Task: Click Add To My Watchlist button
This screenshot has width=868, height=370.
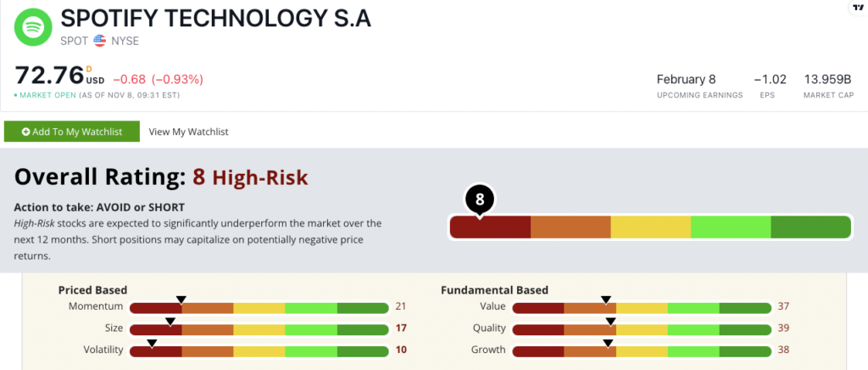Action: (72, 132)
